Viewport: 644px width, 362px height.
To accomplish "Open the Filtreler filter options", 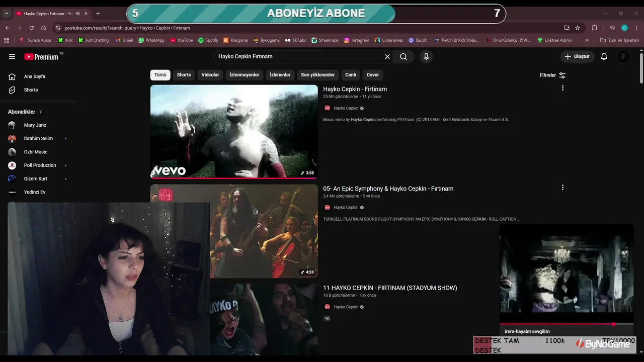I will coord(552,75).
